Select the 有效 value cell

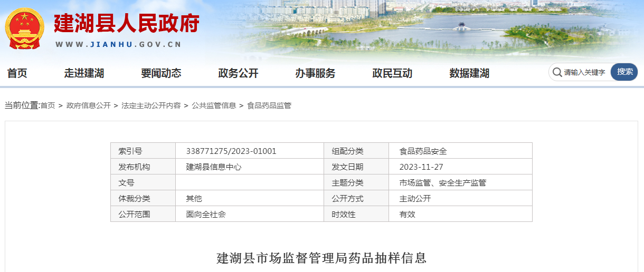pos(460,214)
